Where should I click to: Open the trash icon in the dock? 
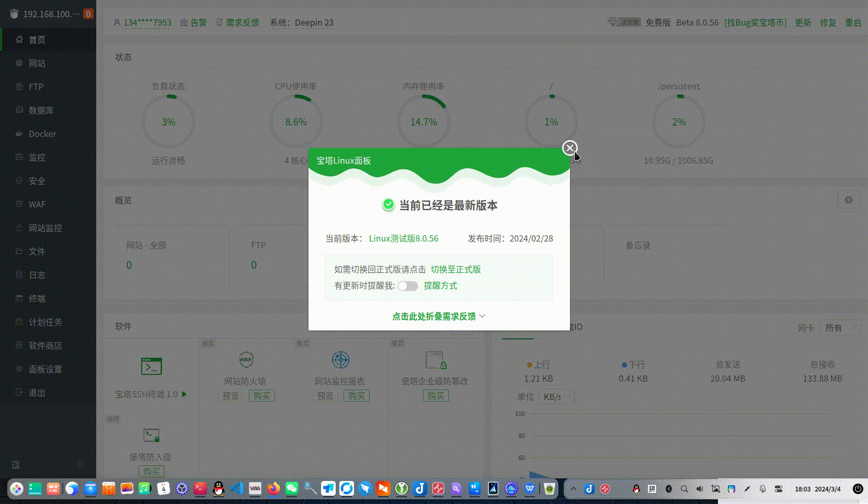point(549,489)
